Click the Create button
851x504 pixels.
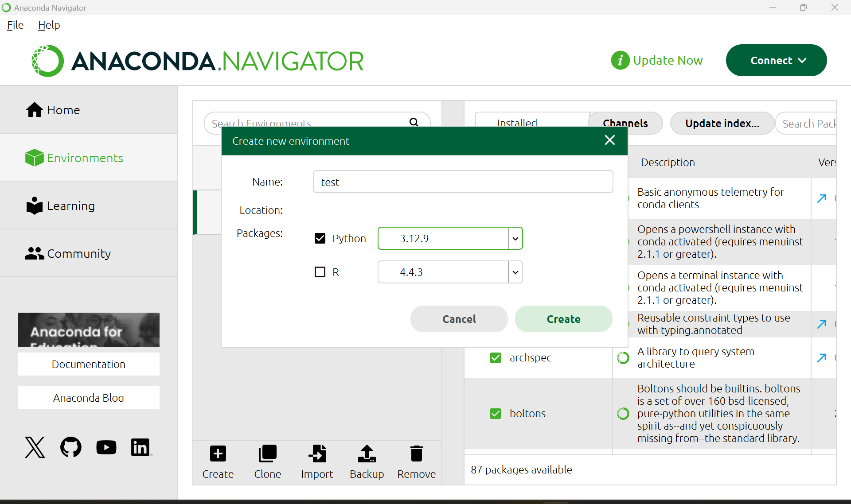[x=563, y=318]
